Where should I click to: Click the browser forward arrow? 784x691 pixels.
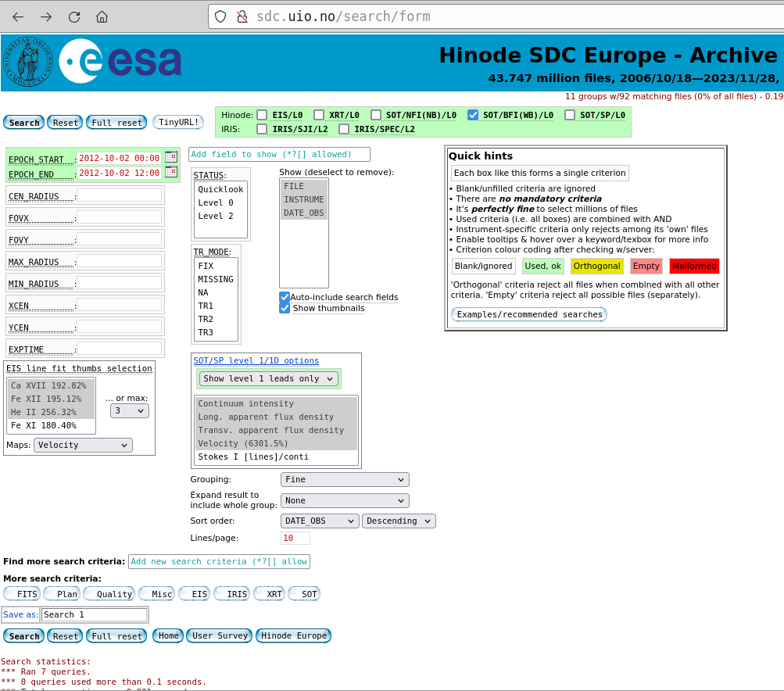point(46,16)
